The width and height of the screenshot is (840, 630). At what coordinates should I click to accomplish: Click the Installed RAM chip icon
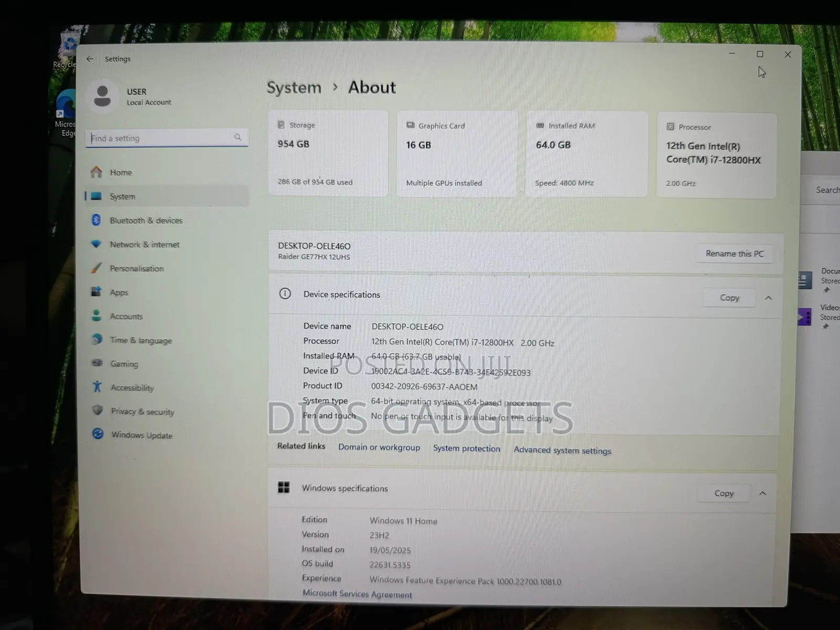point(540,126)
